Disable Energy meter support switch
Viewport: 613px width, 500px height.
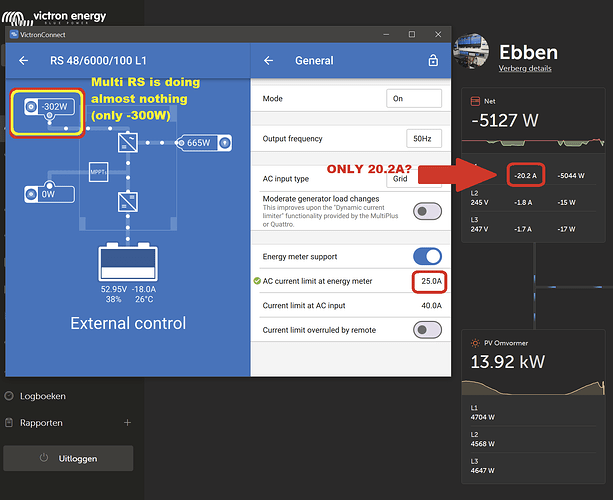coord(427,256)
